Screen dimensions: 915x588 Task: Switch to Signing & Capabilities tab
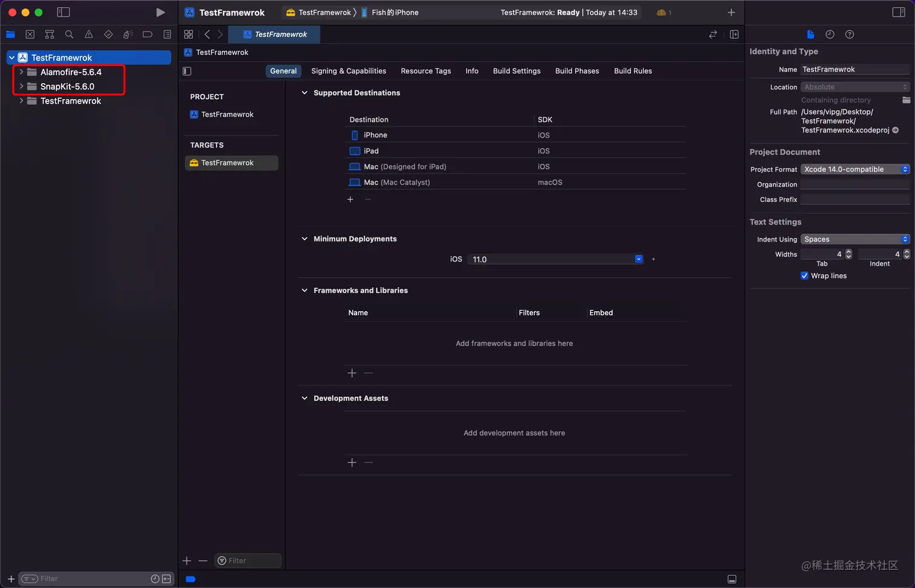[349, 71]
